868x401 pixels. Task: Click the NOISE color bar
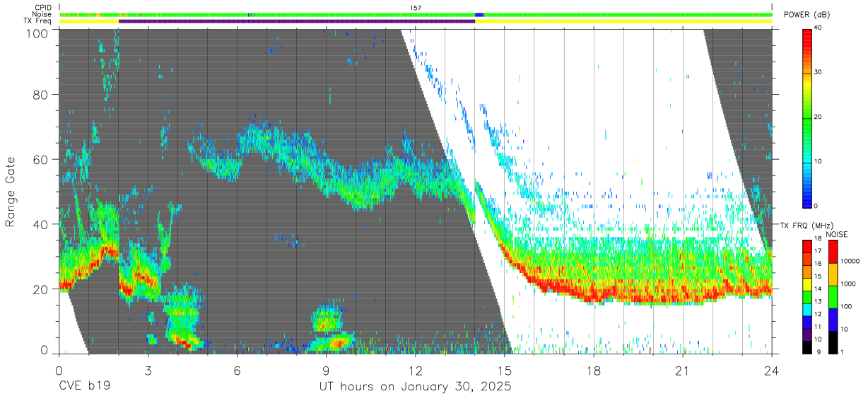click(833, 296)
